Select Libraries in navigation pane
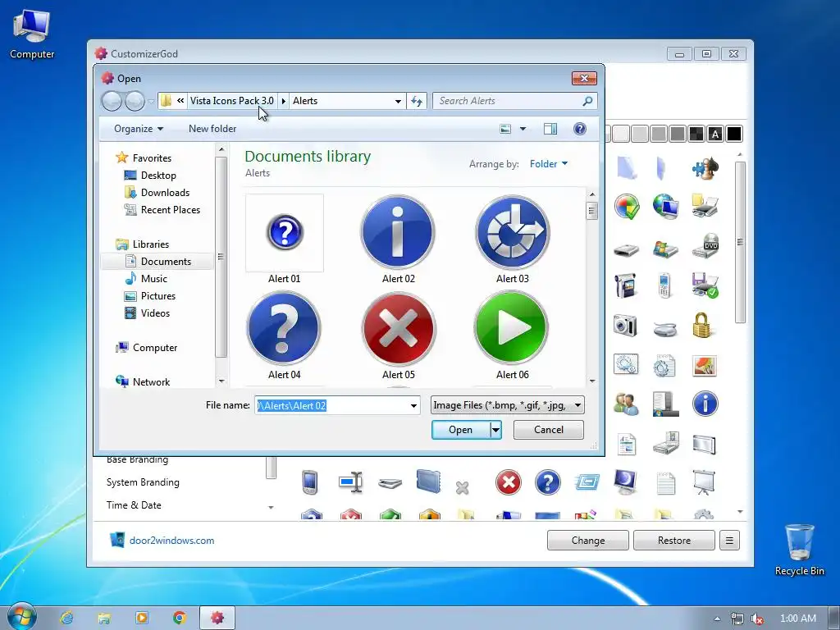This screenshot has width=840, height=630. (x=151, y=244)
